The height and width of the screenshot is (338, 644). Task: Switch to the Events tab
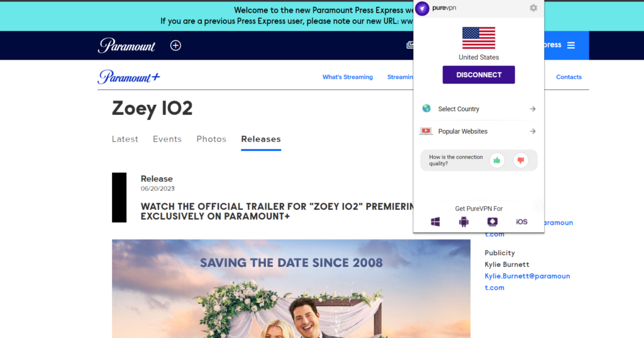pyautogui.click(x=167, y=139)
